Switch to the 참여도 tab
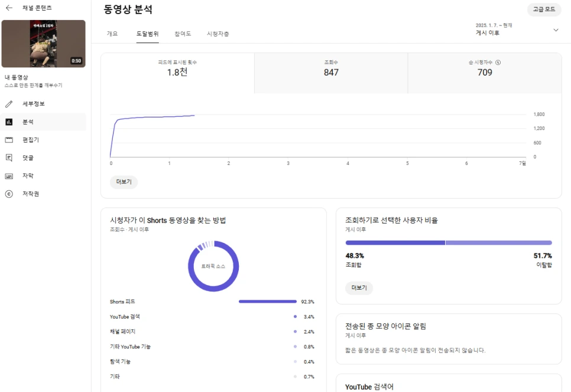The width and height of the screenshot is (571, 392). click(183, 34)
